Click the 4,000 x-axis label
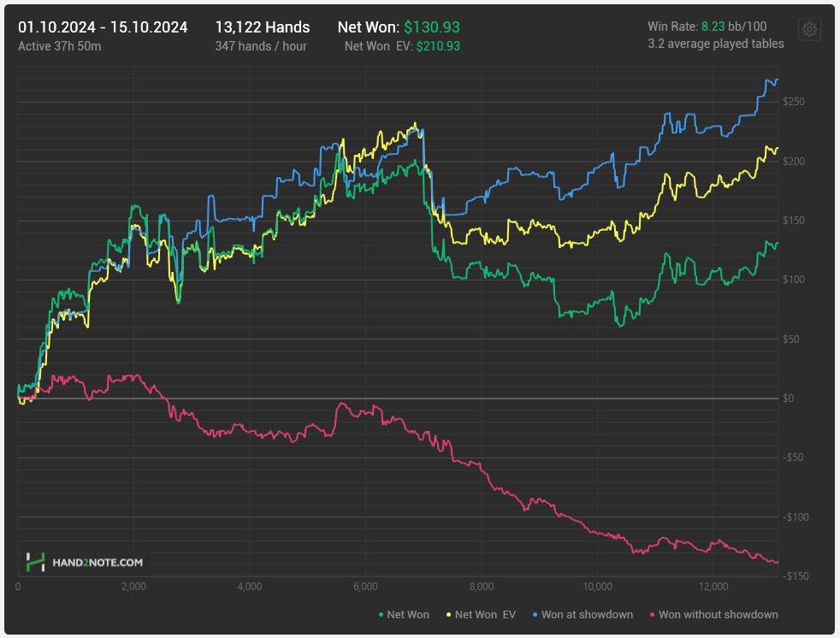Image resolution: width=840 pixels, height=638 pixels. (250, 587)
